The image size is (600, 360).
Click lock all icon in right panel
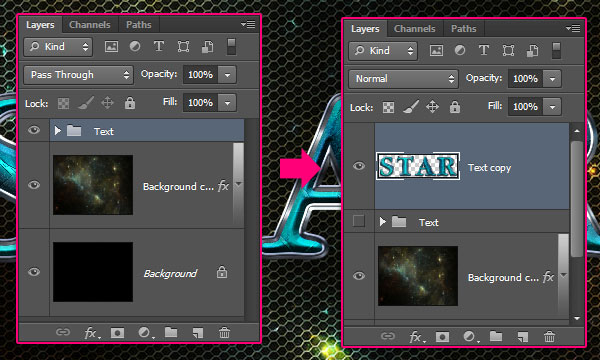click(x=455, y=107)
